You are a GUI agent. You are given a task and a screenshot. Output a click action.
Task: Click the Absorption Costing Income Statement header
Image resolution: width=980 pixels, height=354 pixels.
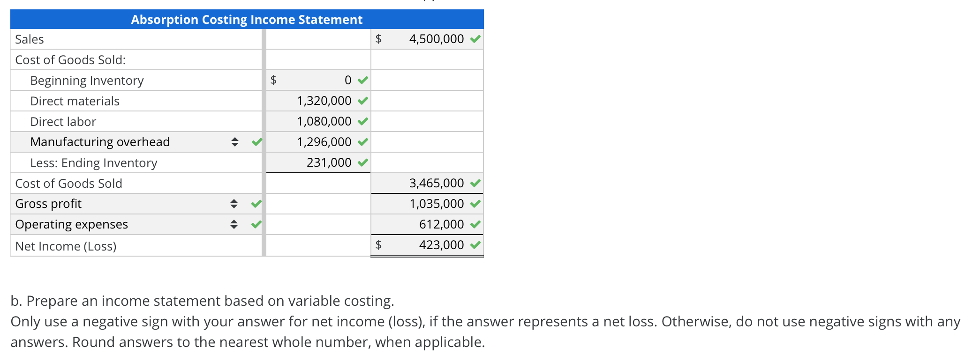coord(246,20)
